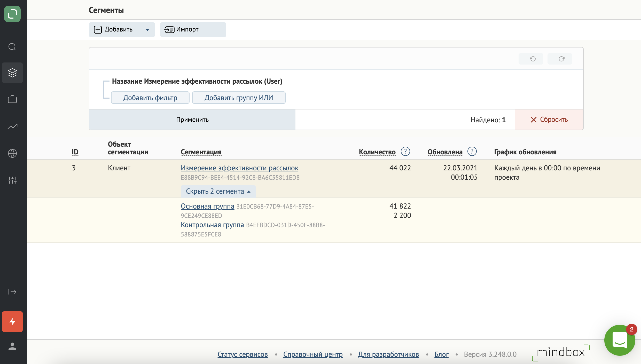This screenshot has height=364, width=641.
Task: Click the mindbox footer logo
Action: coord(561,353)
